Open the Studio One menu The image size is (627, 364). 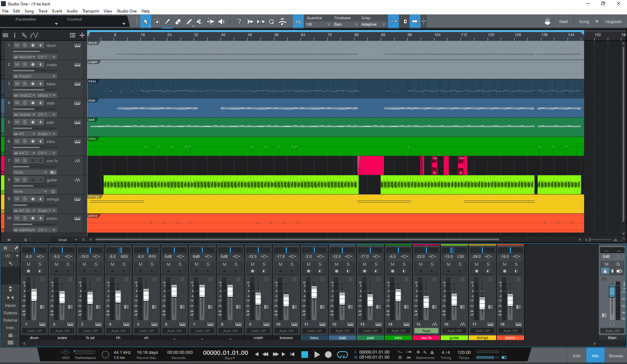(127, 11)
